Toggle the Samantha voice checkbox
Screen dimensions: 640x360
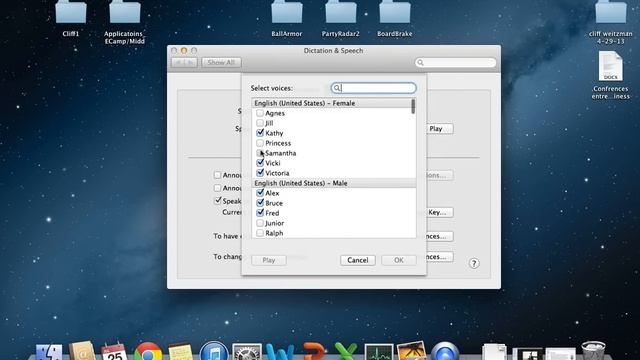tap(260, 153)
